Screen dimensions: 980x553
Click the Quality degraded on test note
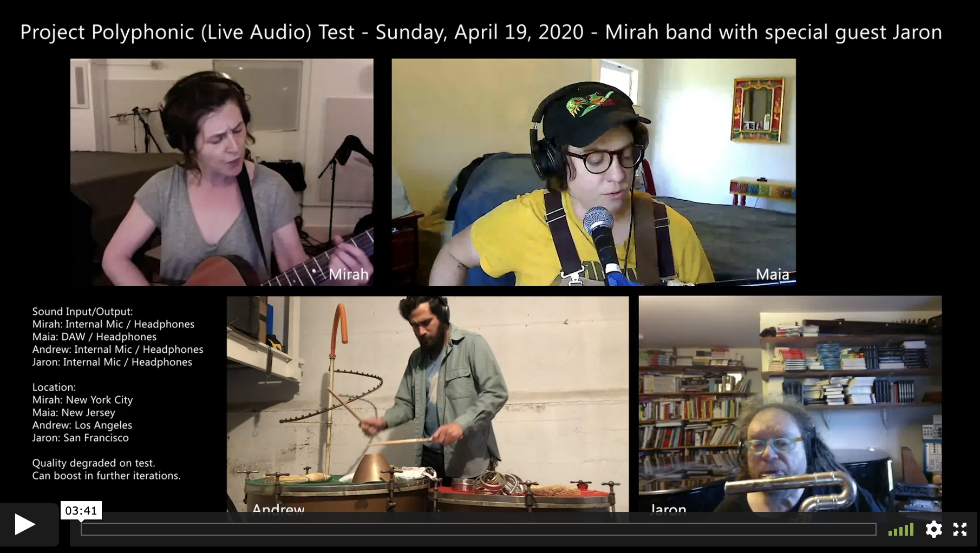pyautogui.click(x=94, y=463)
